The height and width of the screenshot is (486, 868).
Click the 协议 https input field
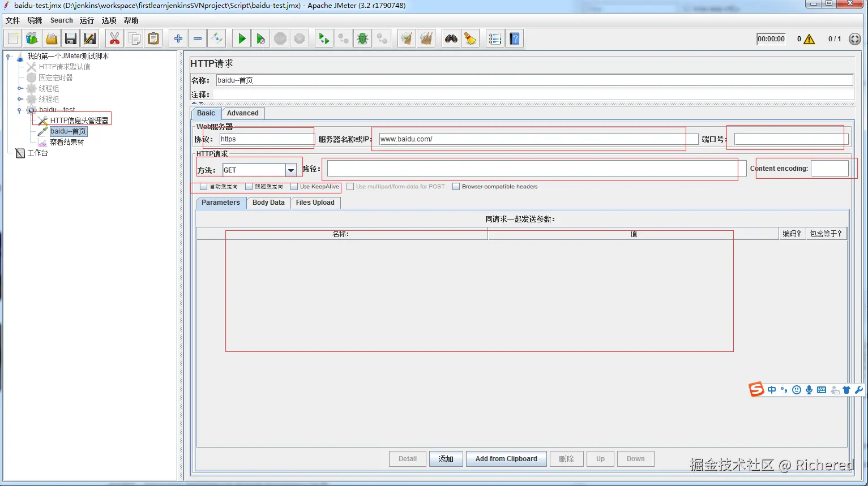tap(266, 139)
